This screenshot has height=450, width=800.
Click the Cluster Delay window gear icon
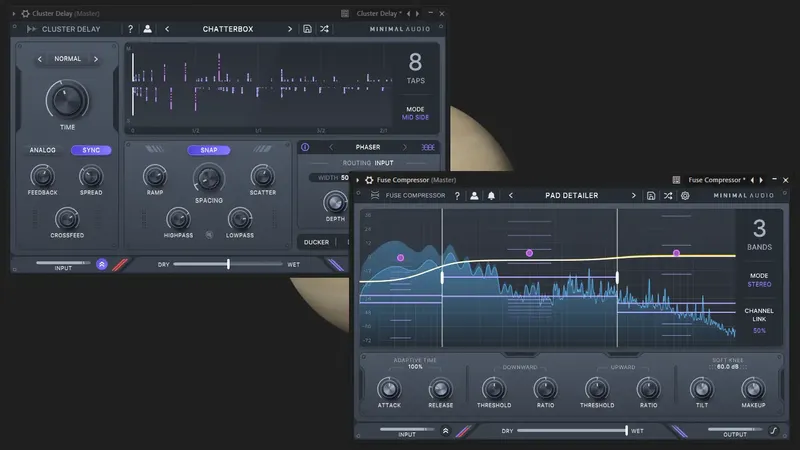click(x=25, y=13)
